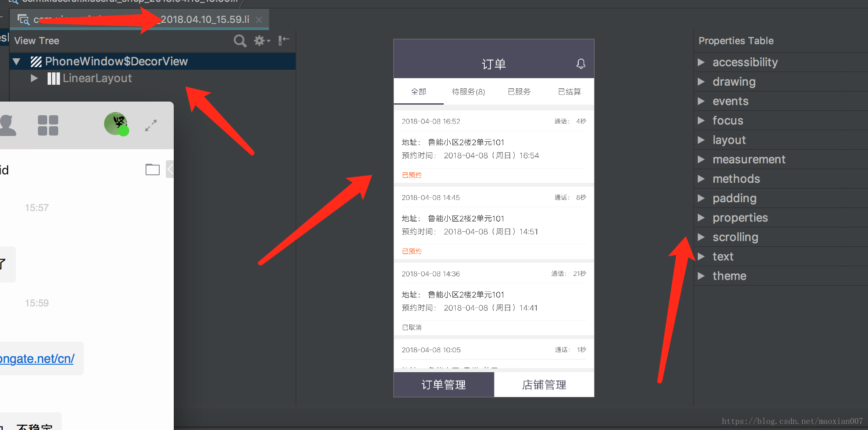The image size is (868, 430).
Task: Click the green-badged avatar in chat window
Action: click(116, 124)
